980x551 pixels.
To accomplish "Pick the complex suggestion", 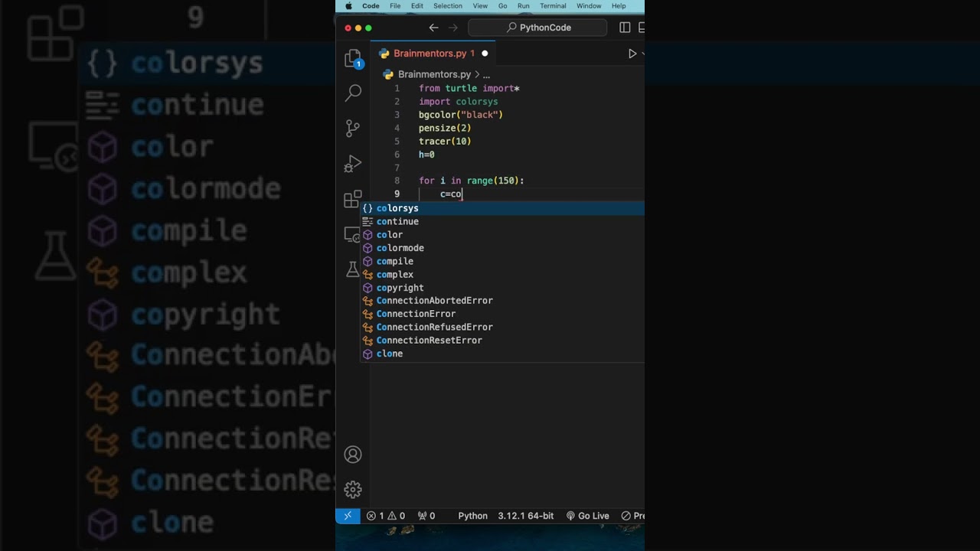I will 502,274.
